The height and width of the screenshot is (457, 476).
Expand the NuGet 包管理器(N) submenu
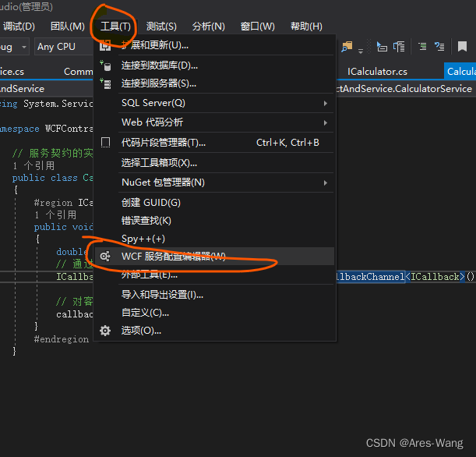pyautogui.click(x=214, y=182)
